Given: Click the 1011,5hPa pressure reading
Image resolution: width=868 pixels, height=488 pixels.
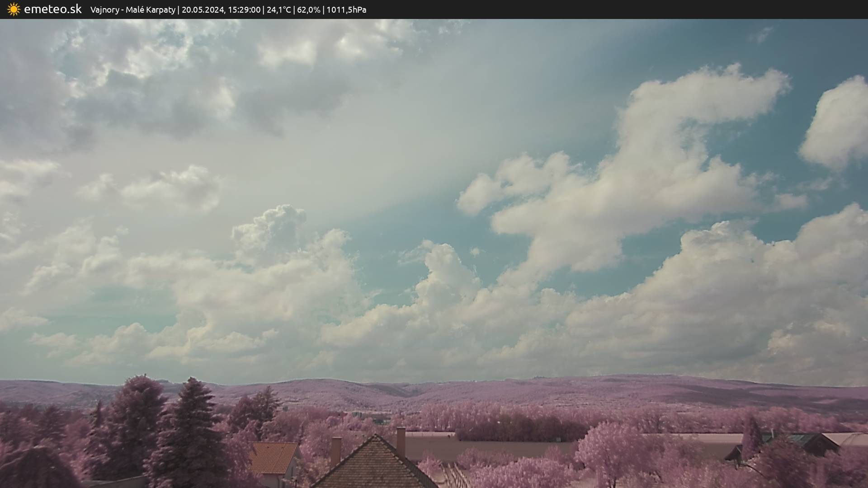Looking at the screenshot, I should click(x=346, y=9).
